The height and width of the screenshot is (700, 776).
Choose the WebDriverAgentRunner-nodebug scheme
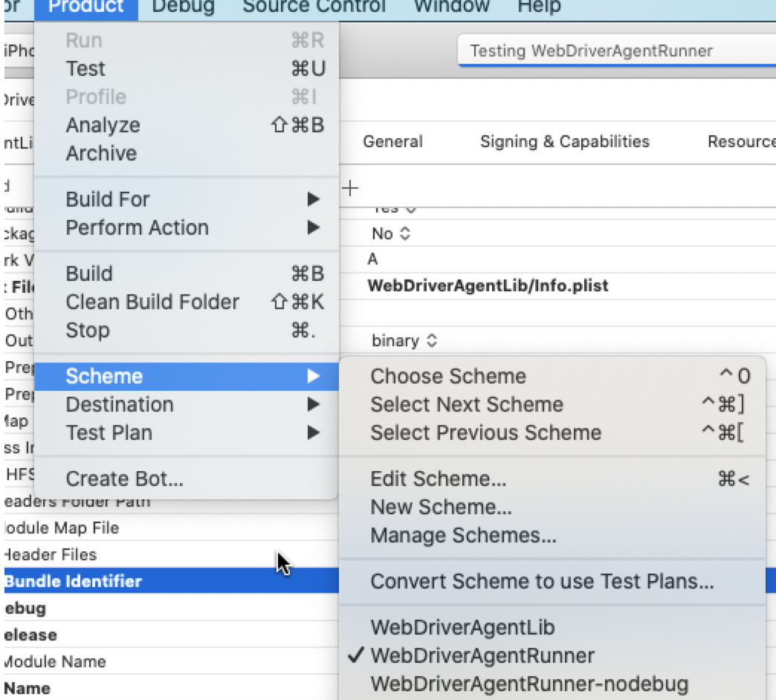point(529,684)
